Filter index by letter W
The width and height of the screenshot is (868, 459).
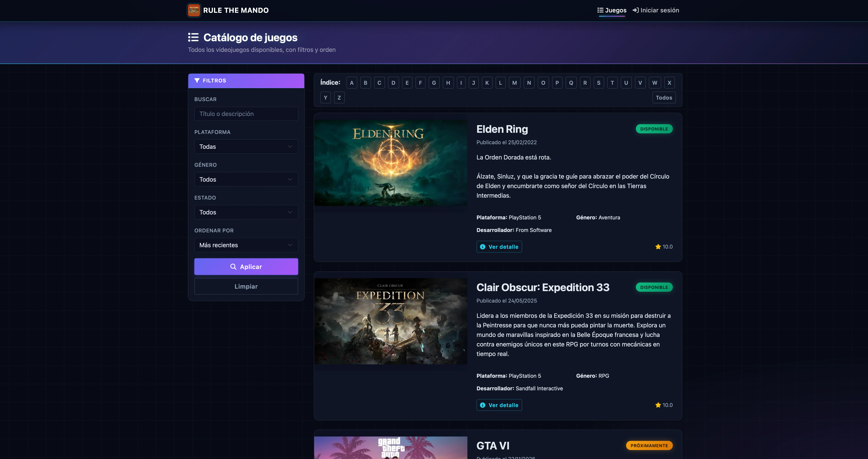click(655, 83)
